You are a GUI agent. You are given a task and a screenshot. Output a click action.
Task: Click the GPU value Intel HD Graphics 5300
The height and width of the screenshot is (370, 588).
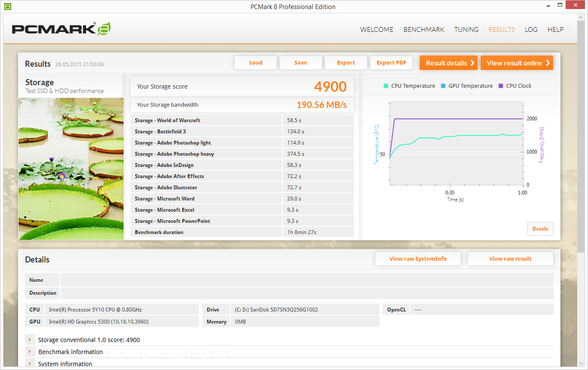point(99,322)
